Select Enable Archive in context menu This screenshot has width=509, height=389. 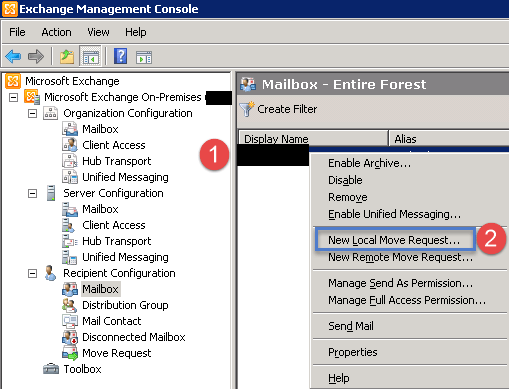(369, 163)
